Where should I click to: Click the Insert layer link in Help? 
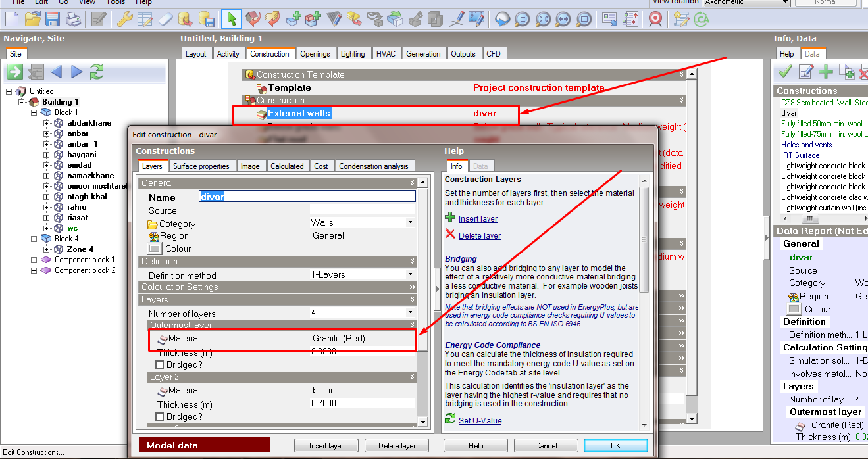[478, 219]
